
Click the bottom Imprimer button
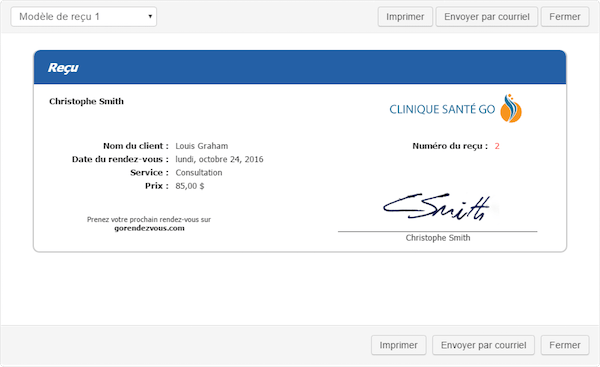pyautogui.click(x=398, y=345)
